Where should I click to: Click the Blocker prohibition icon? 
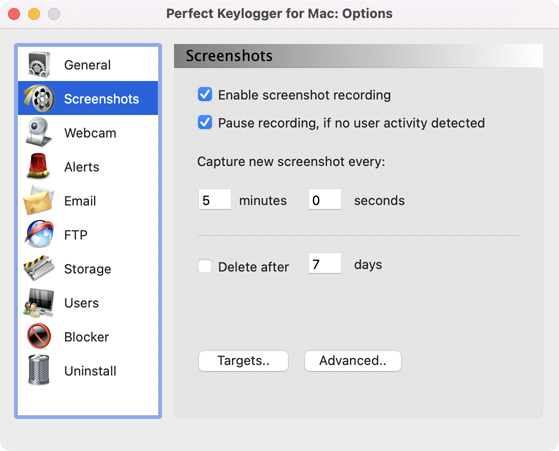39,336
